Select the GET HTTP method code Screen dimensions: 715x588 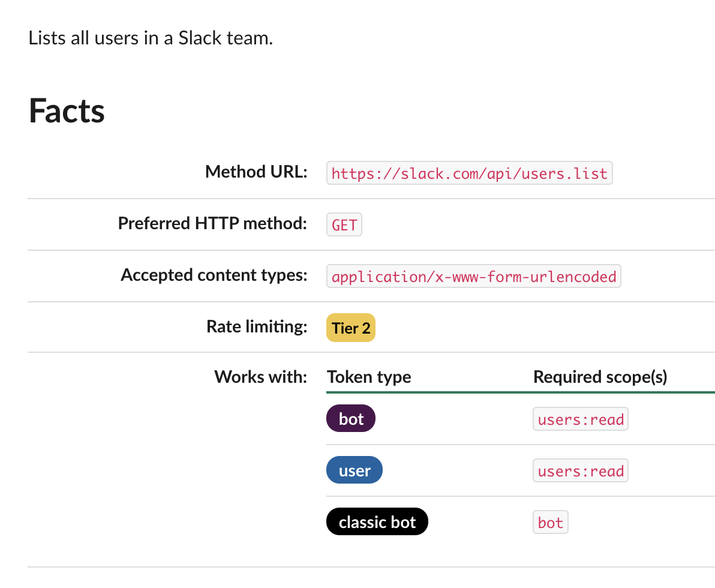coord(344,225)
